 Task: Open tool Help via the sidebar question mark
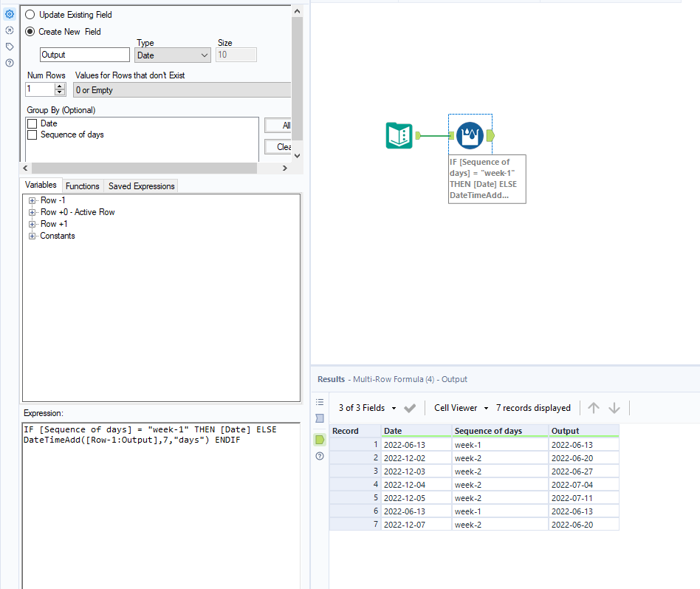click(x=10, y=62)
